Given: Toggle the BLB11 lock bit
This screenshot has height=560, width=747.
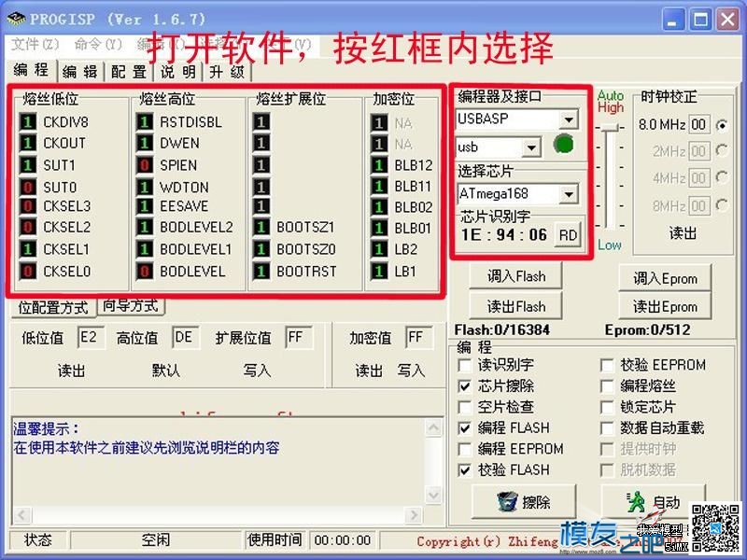Looking at the screenshot, I should point(379,186).
